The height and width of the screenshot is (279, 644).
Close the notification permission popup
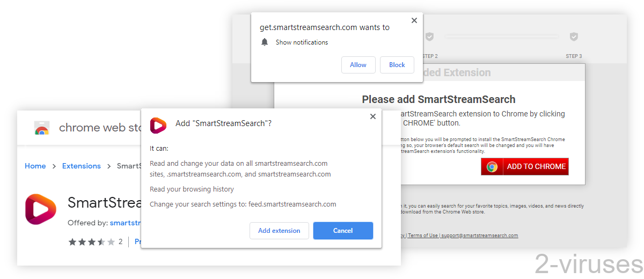414,20
